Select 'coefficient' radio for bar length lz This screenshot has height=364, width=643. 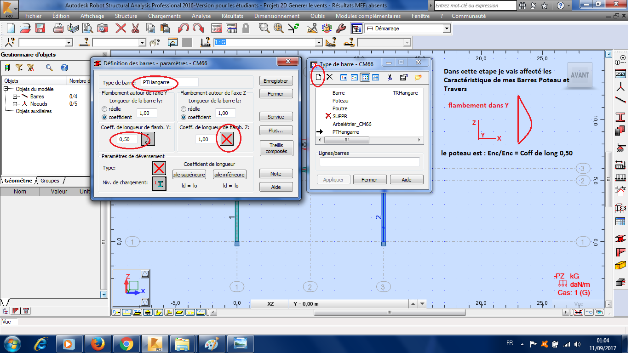[184, 117]
